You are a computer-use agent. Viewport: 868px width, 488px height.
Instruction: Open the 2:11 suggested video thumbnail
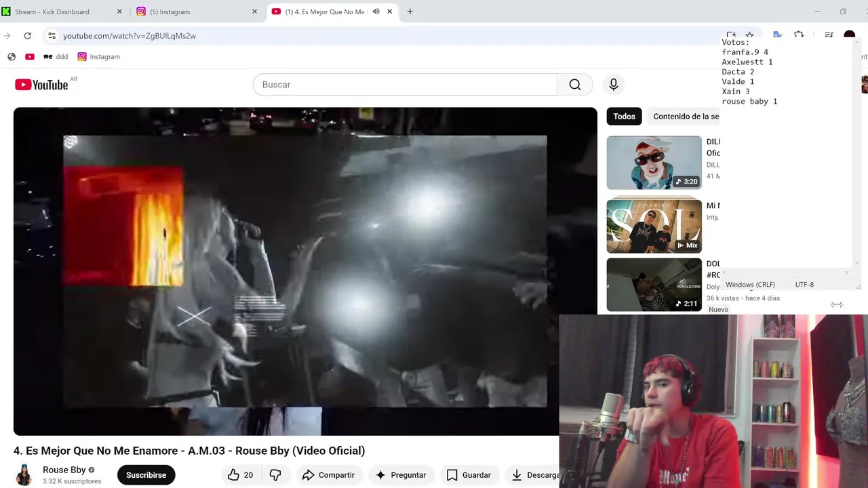tap(654, 285)
